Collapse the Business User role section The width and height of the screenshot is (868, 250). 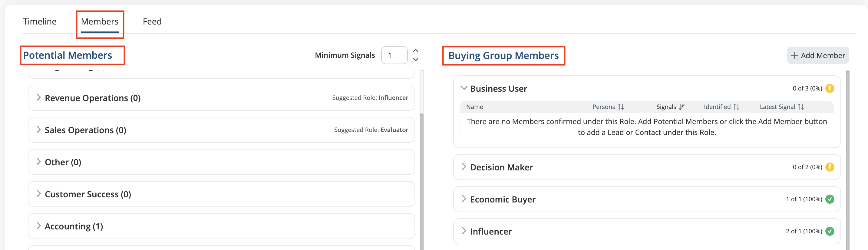(x=464, y=88)
